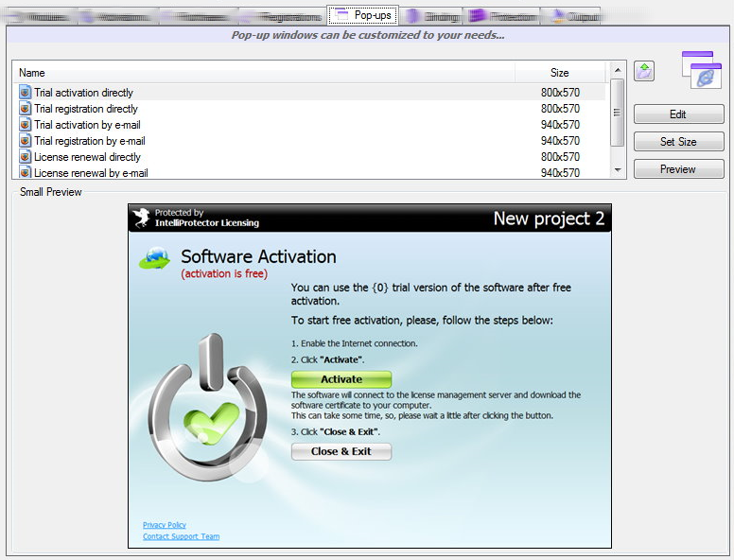Click the red (activation is free) text
Image resolution: width=734 pixels, height=560 pixels.
pos(224,273)
